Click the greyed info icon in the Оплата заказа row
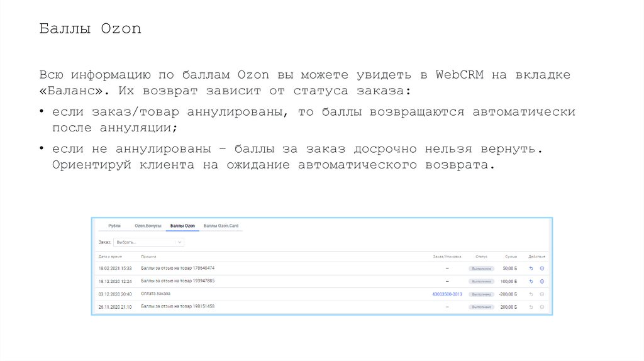This screenshot has height=361, width=644. tap(541, 294)
